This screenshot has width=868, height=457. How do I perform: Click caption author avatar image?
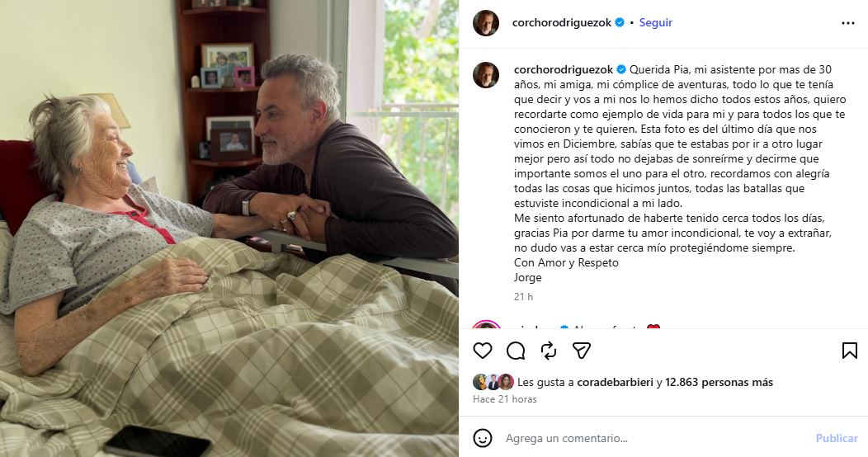click(x=485, y=75)
